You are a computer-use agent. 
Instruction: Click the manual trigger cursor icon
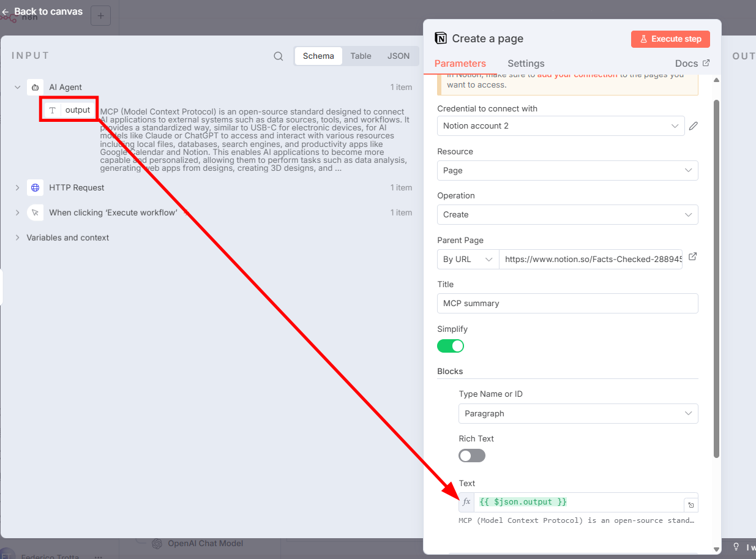pos(35,212)
